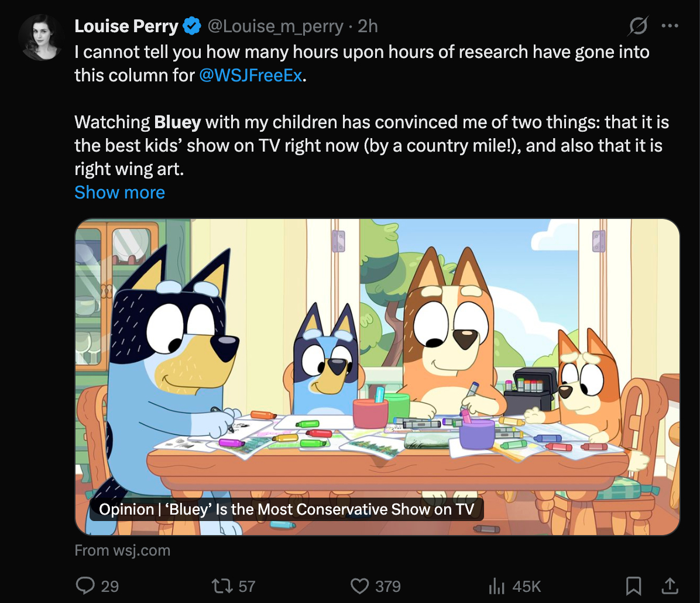This screenshot has height=603, width=700.
Task: Visit the @WSJFreeEx mention
Action: [x=251, y=76]
